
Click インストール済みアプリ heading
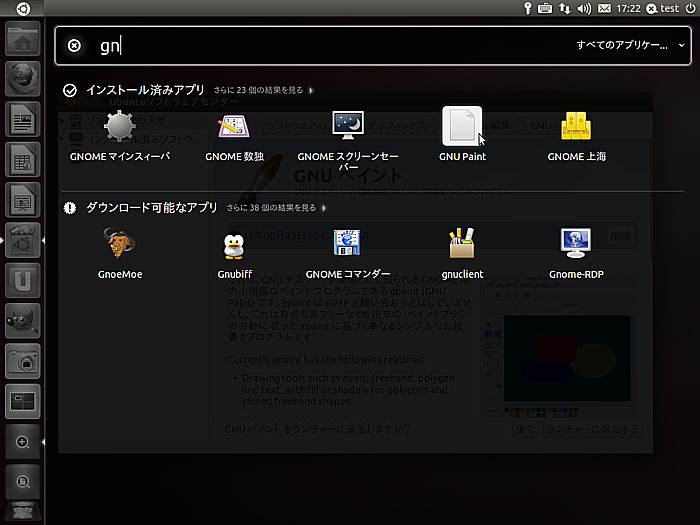pyautogui.click(x=145, y=90)
